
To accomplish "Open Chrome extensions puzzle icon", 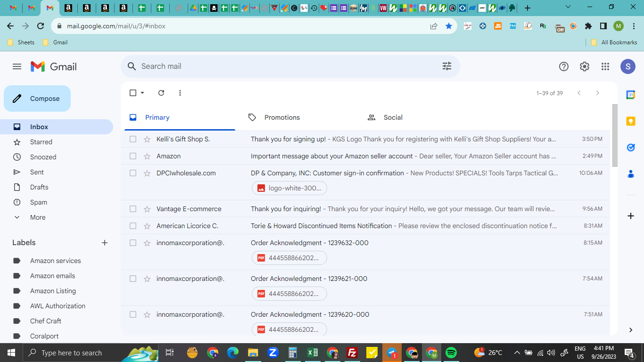I will (588, 26).
